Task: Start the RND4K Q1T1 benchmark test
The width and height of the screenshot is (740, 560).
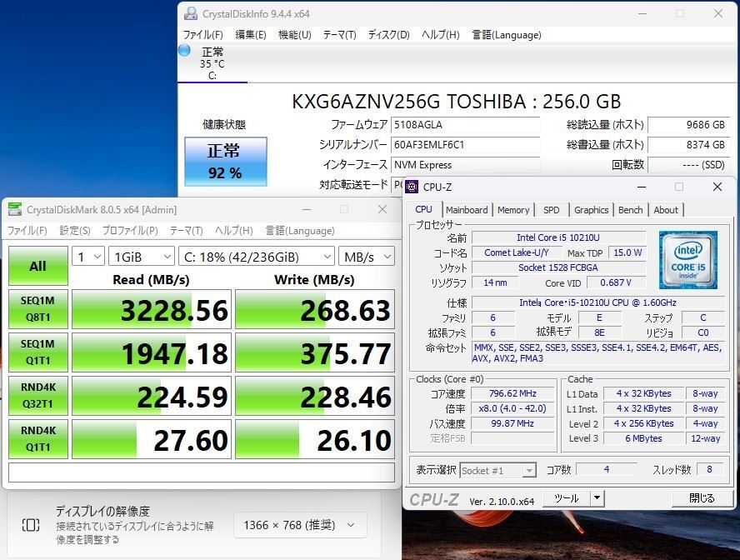Action: pos(37,439)
